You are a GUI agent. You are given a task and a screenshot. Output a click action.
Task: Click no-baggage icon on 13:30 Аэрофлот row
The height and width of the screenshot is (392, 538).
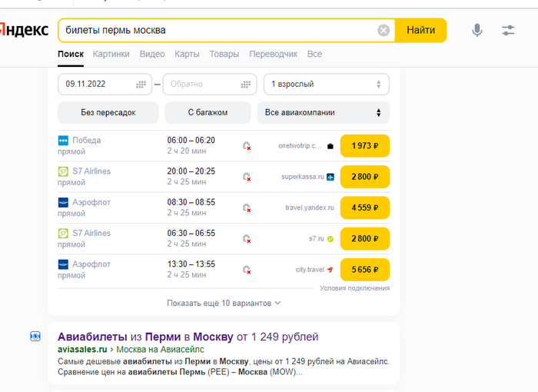(247, 270)
